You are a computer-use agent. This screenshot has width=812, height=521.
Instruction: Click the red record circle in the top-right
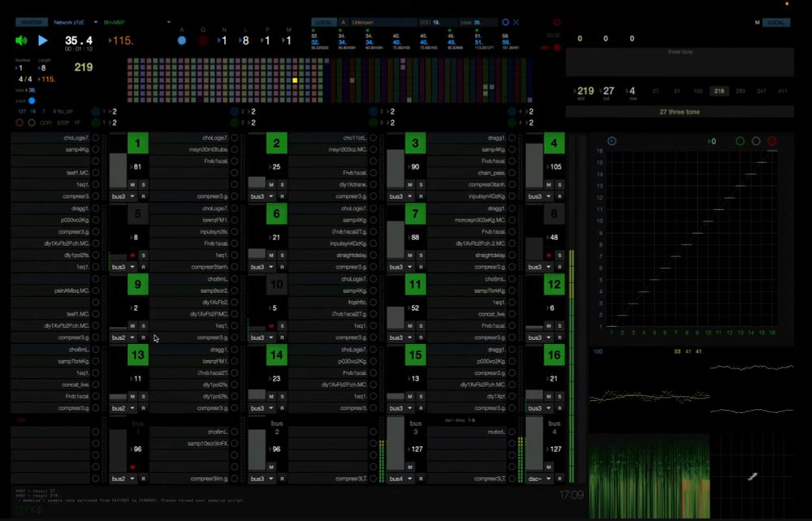pos(557,23)
